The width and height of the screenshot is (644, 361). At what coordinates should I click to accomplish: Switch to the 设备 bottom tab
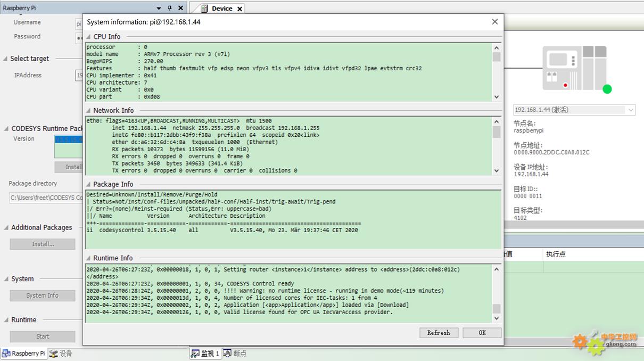point(61,353)
